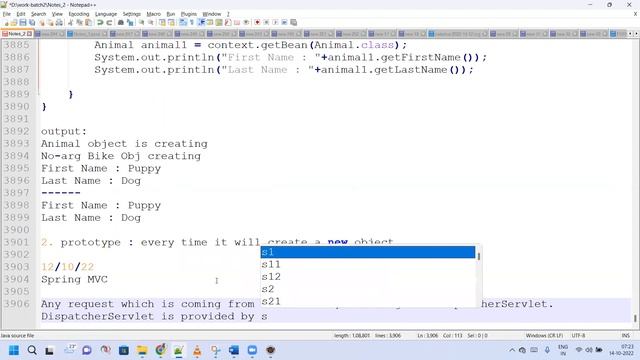
Task: Click the '12/10/22' date line
Action: click(67, 267)
